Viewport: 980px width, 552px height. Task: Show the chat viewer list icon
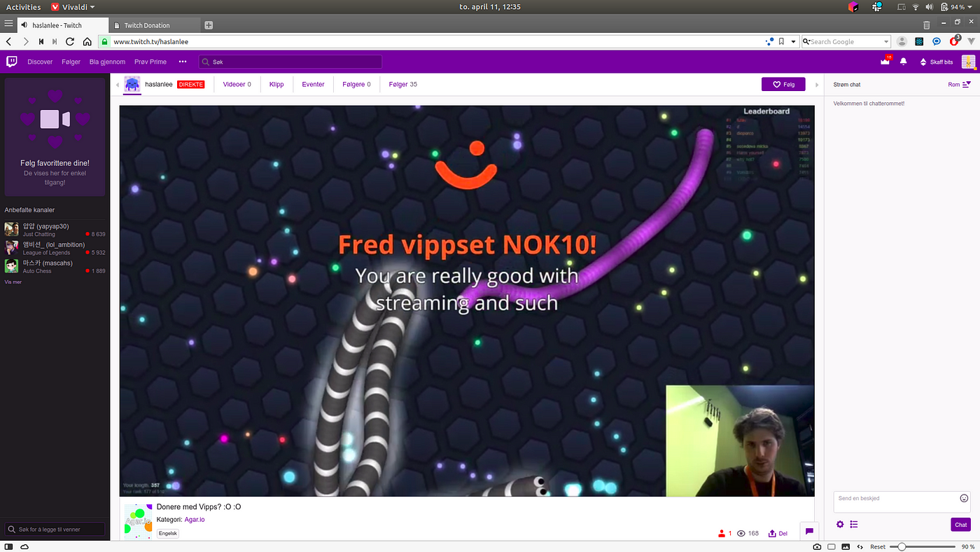(x=854, y=524)
